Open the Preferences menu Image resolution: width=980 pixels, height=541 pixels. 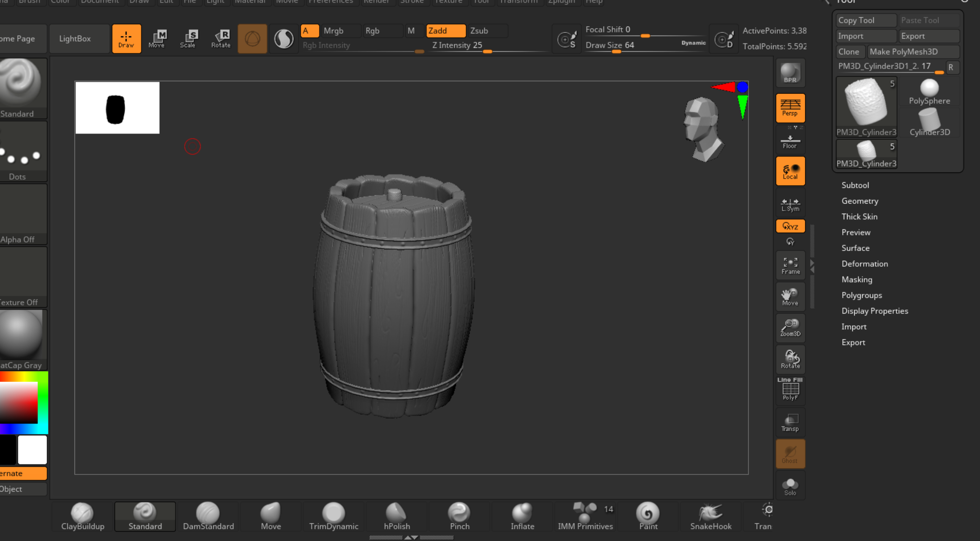coord(331,2)
